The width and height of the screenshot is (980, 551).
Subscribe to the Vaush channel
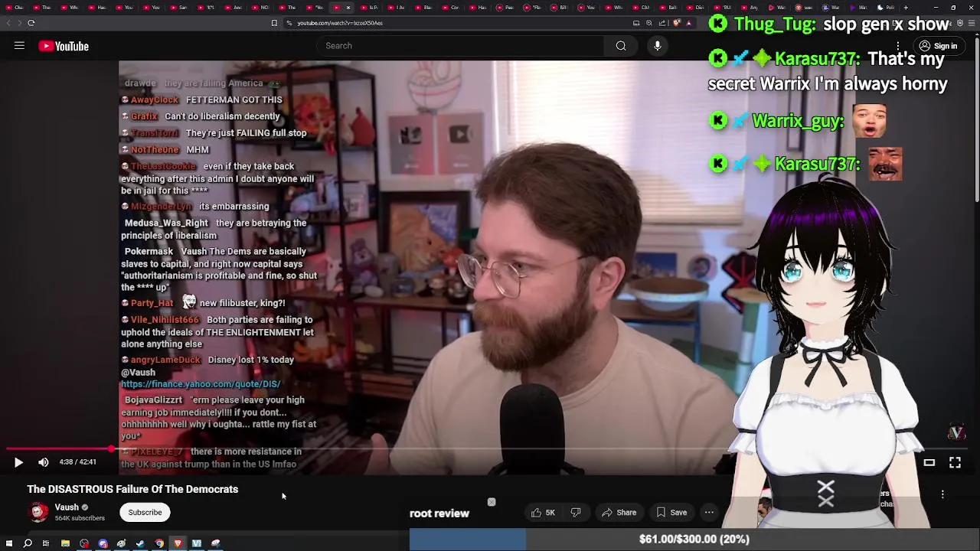pyautogui.click(x=145, y=512)
